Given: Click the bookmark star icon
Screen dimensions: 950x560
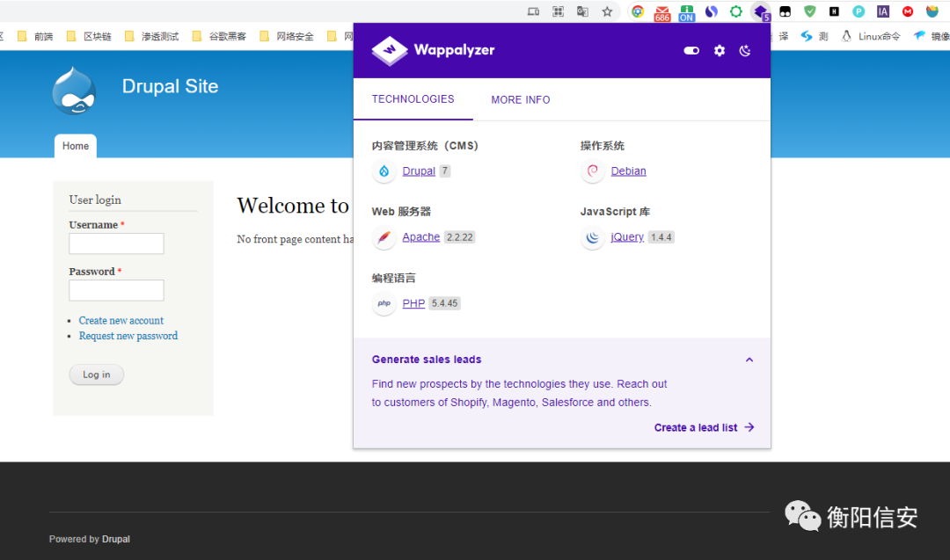Looking at the screenshot, I should 607,11.
